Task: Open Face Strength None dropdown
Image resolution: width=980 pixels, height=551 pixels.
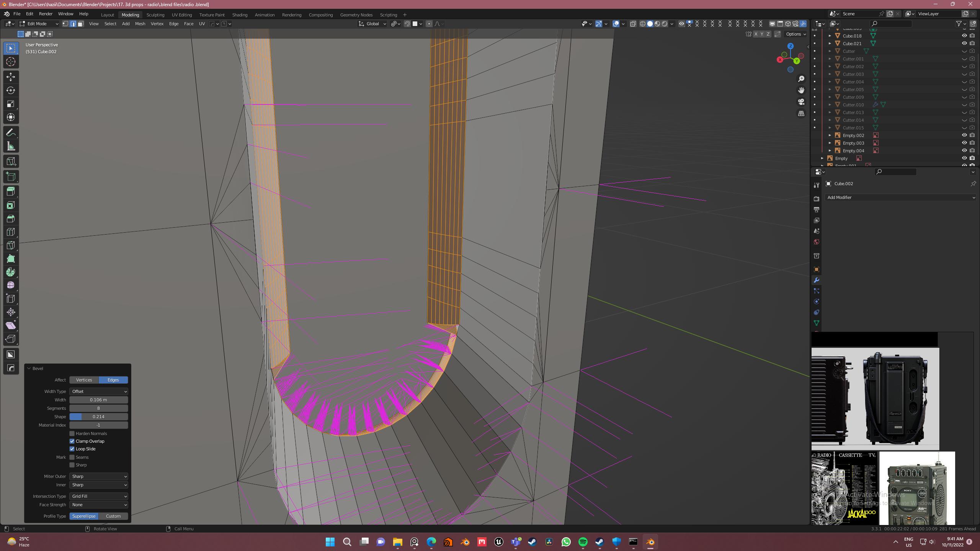Action: tap(99, 505)
